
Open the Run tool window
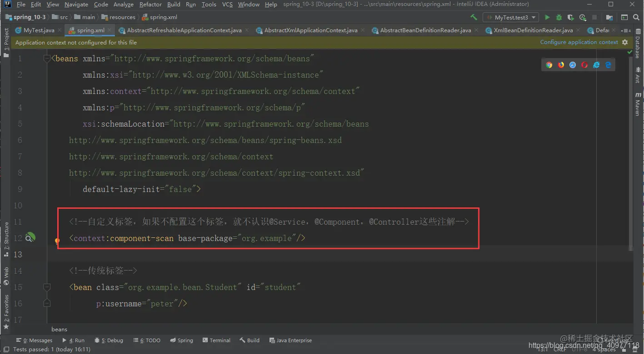pyautogui.click(x=74, y=340)
